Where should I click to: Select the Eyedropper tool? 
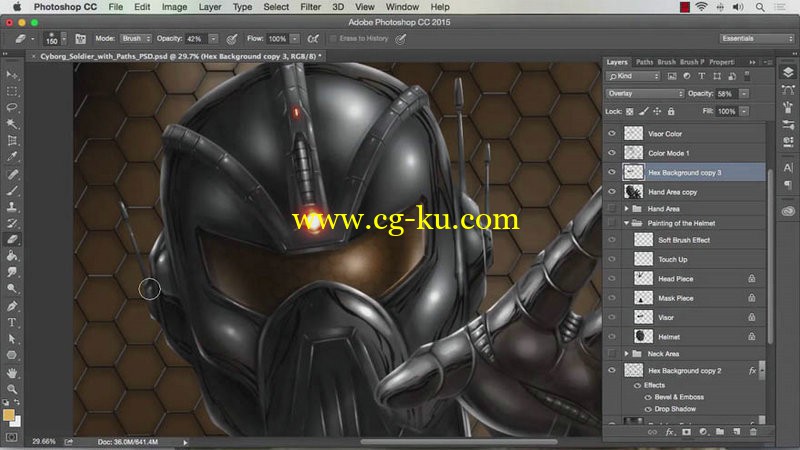12,156
